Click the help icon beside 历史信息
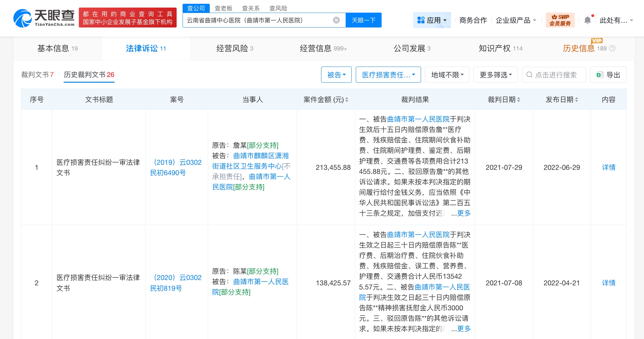Viewport: 644px width, 339px height. [612, 48]
